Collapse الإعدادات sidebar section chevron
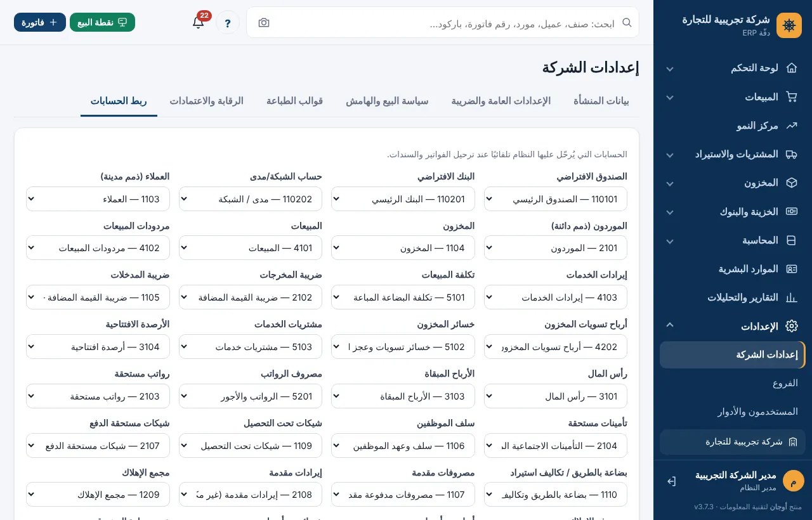The height and width of the screenshot is (520, 812). [x=670, y=325]
